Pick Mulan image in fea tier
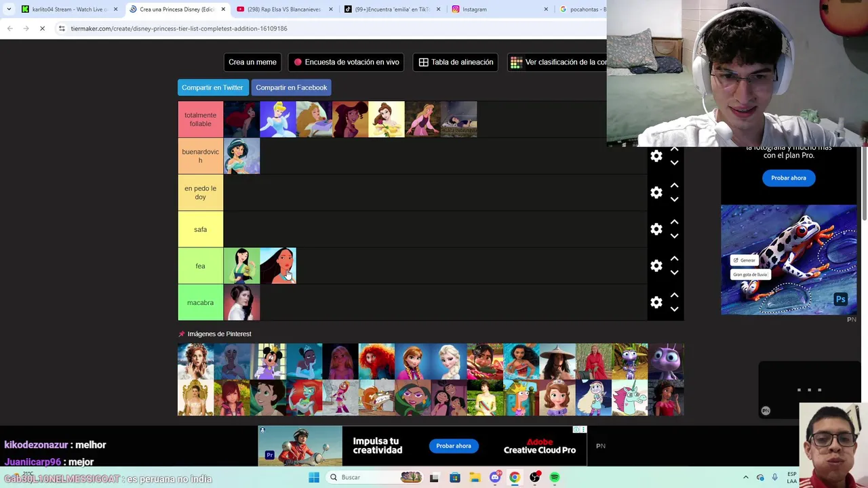 coord(241,266)
